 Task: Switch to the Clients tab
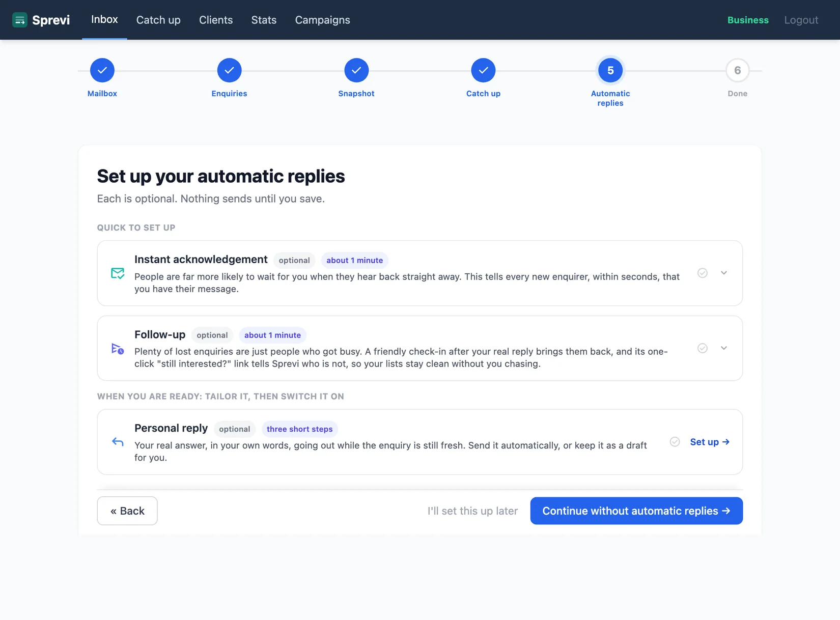[216, 20]
